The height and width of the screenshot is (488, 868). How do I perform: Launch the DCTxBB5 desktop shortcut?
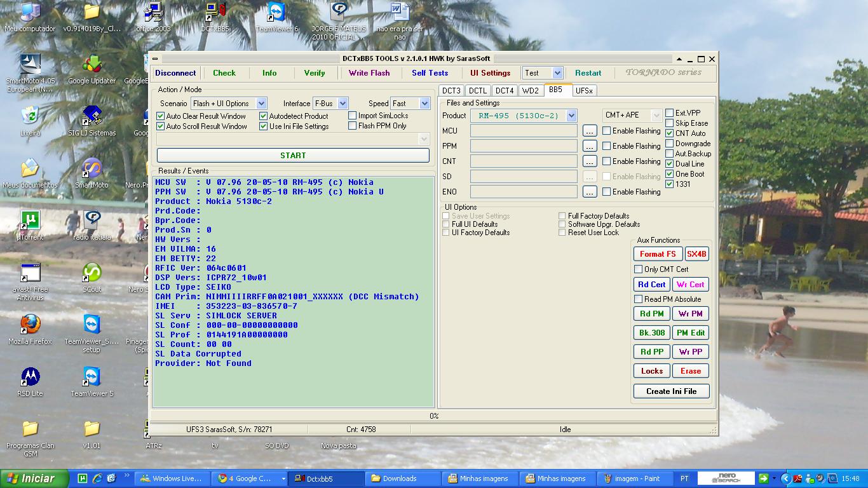coord(215,17)
